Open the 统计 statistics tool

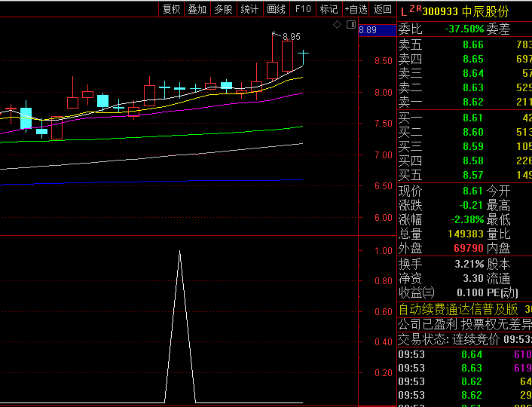[x=249, y=9]
